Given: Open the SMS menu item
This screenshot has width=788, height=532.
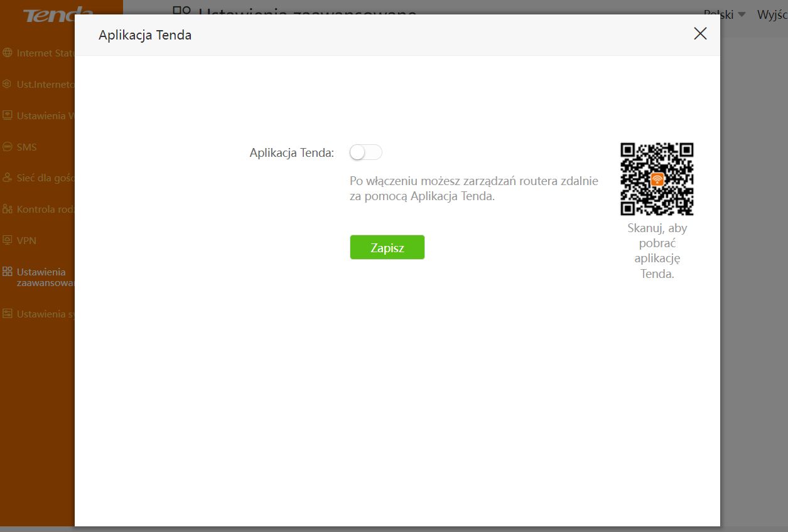Looking at the screenshot, I should point(27,147).
